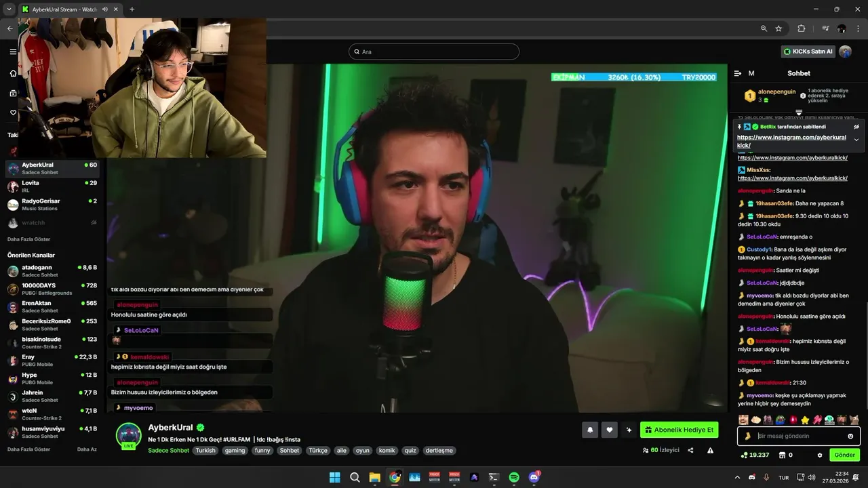
Task: Click the Sadece Sohbet category link
Action: [168, 450]
